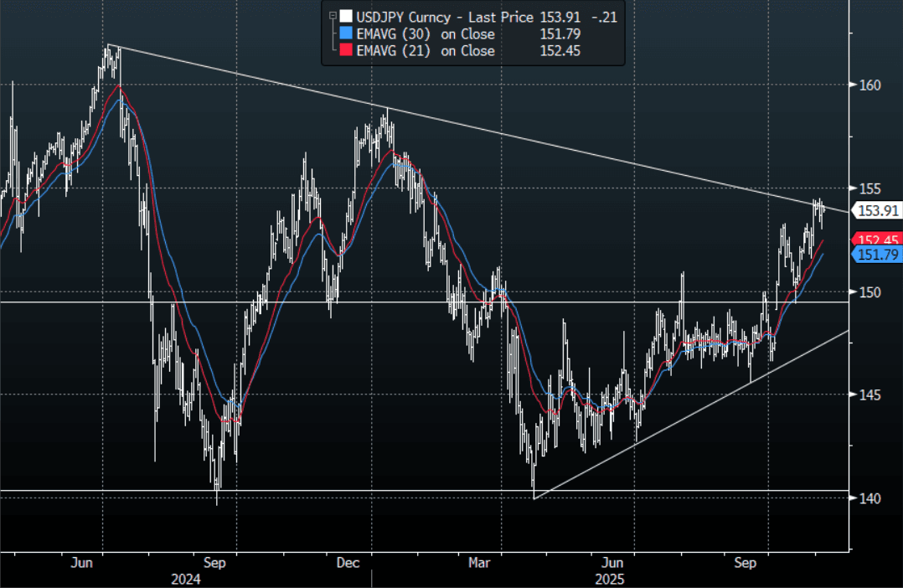Click the Jun 2024 month label
The width and height of the screenshot is (903, 588).
82,563
